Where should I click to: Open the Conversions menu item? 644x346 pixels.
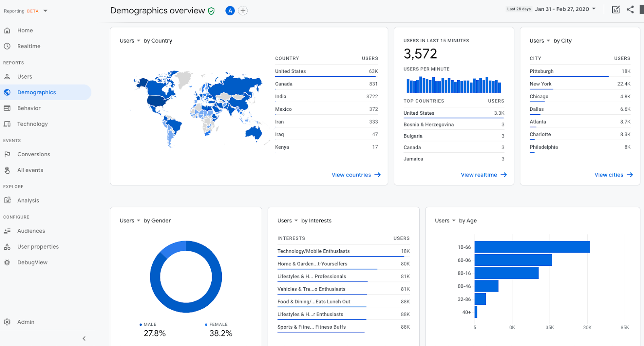coord(34,154)
